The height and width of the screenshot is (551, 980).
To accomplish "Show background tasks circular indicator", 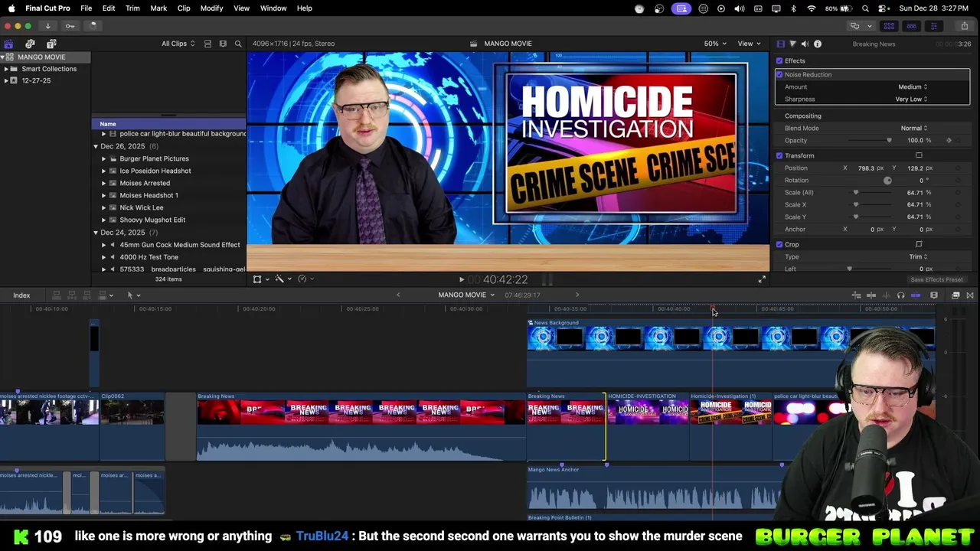I will pos(93,25).
